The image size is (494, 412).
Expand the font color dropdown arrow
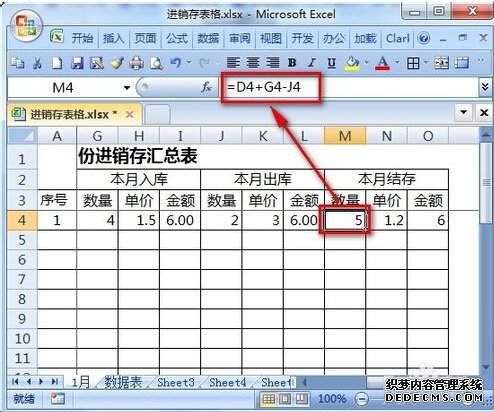[x=397, y=62]
